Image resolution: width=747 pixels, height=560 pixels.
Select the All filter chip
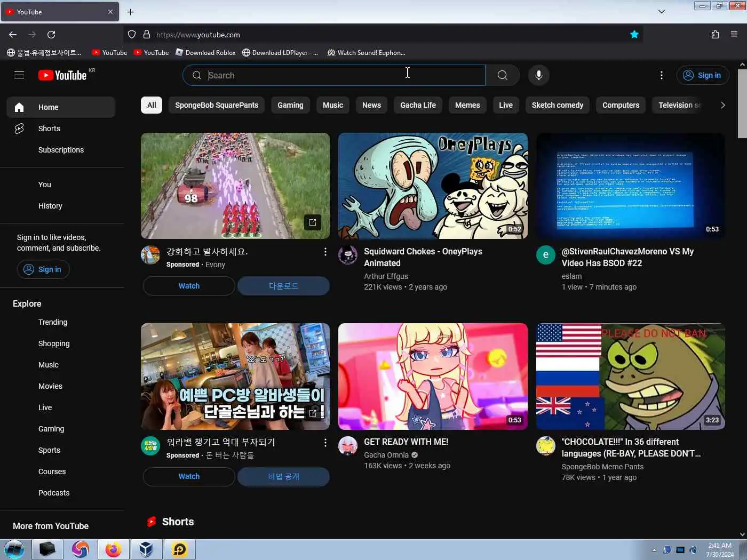tap(152, 105)
